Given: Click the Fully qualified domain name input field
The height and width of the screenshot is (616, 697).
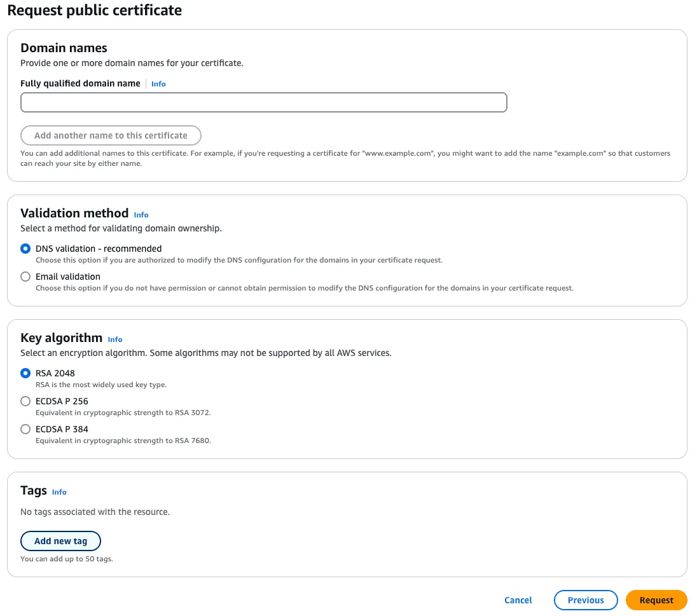Looking at the screenshot, I should coord(263,102).
